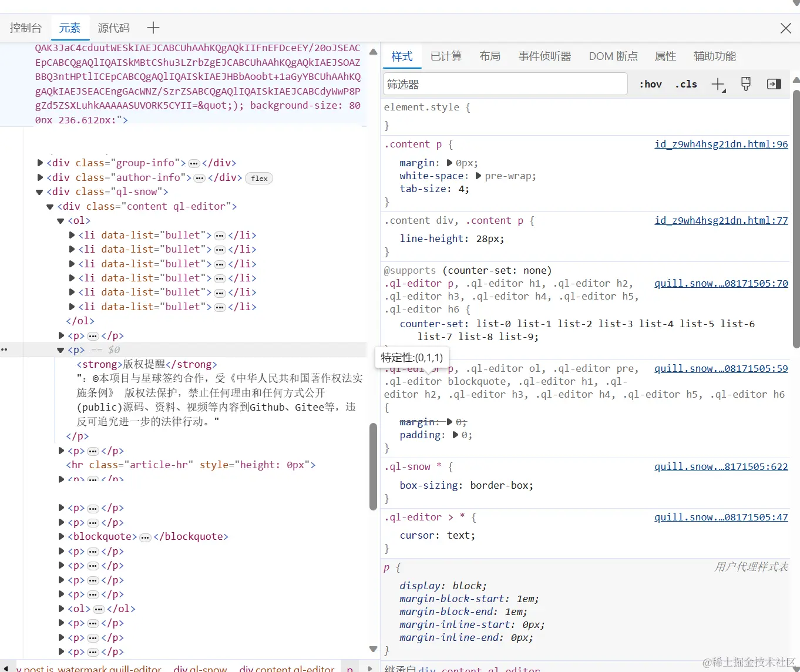The image size is (800, 672).
Task: Close the DevTools panel
Action: coord(785,28)
